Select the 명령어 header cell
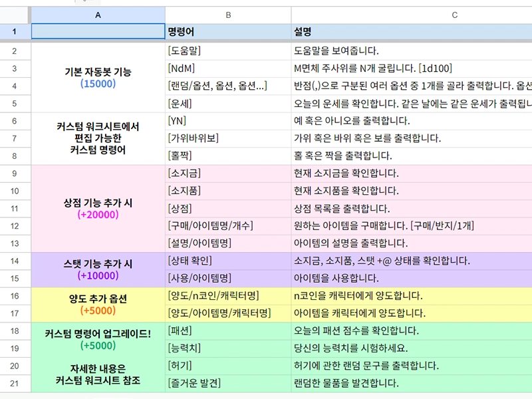Image resolution: width=532 pixels, height=399 pixels. pyautogui.click(x=228, y=32)
